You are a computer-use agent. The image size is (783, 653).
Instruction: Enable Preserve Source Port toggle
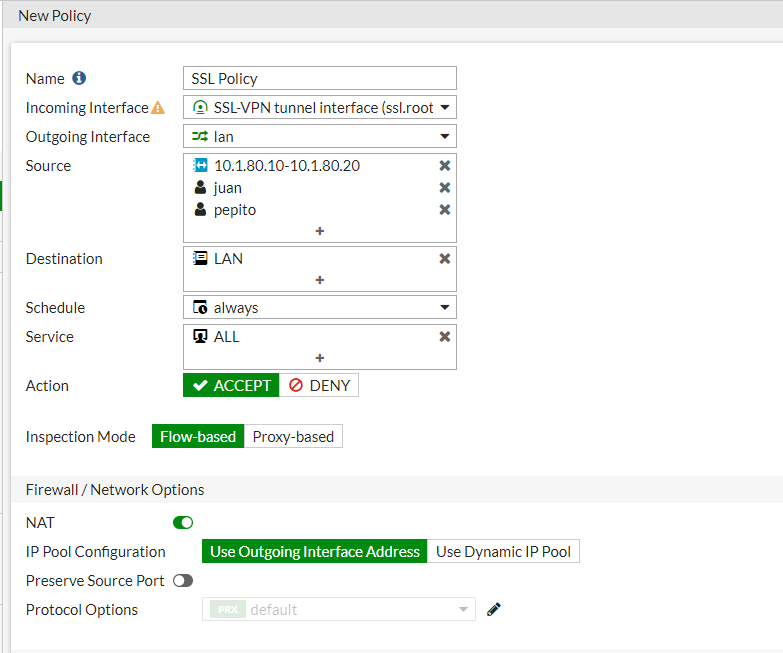[183, 580]
